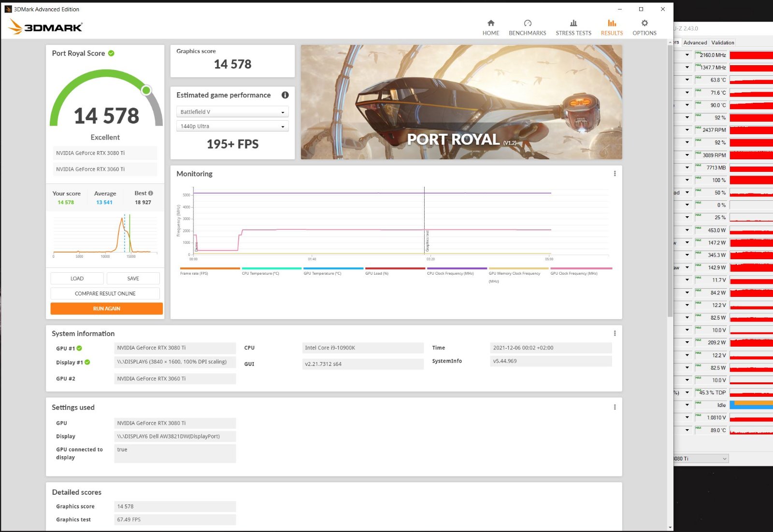Toggle the GPU Temperature legend series
Screen dimensions: 773x532
333,272
